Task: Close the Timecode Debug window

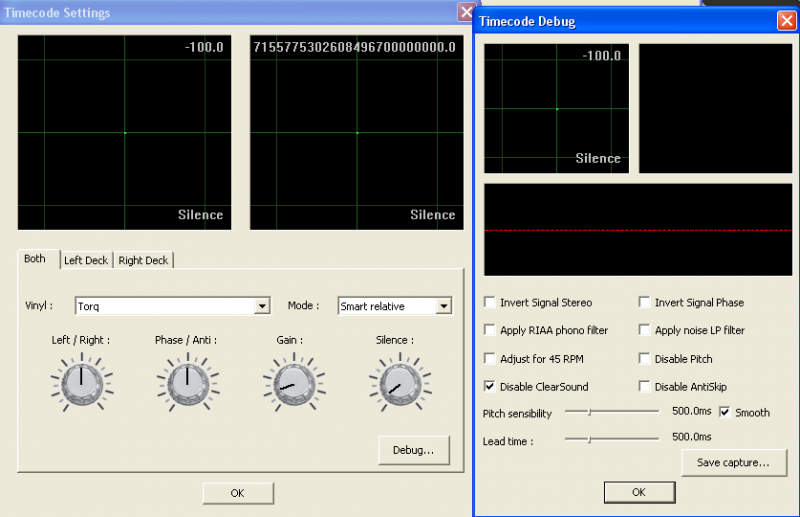Action: click(786, 20)
